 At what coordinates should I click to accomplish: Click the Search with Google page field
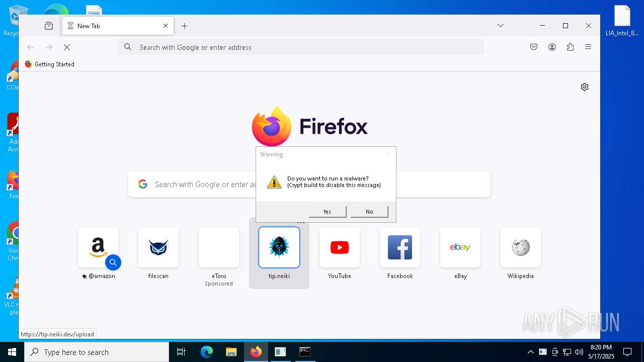(309, 185)
